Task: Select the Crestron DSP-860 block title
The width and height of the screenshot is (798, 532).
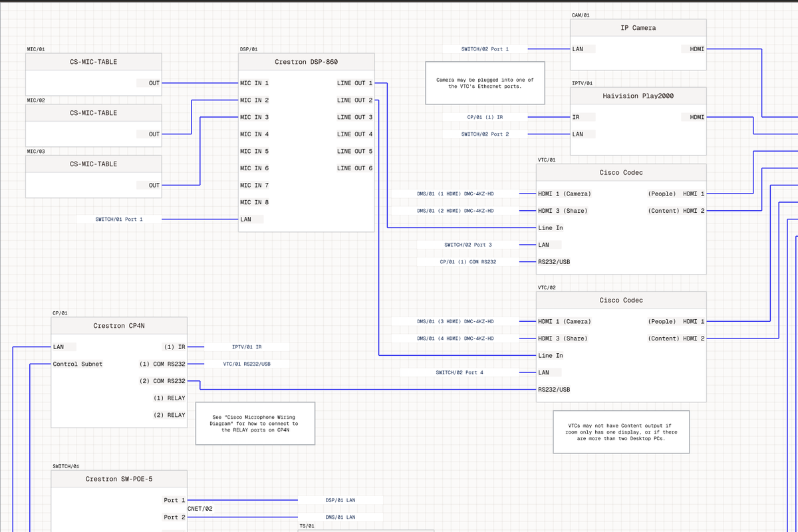Action: (x=306, y=62)
